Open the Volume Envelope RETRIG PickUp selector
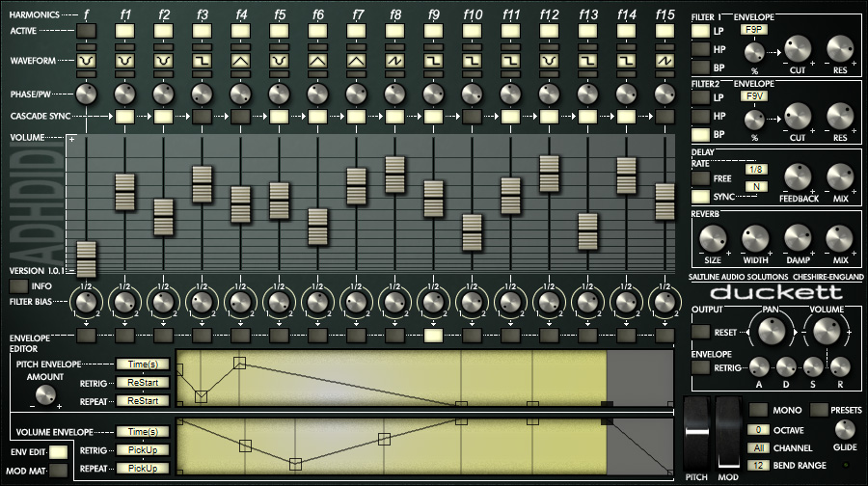Viewport: 868px width, 486px height. coord(143,450)
